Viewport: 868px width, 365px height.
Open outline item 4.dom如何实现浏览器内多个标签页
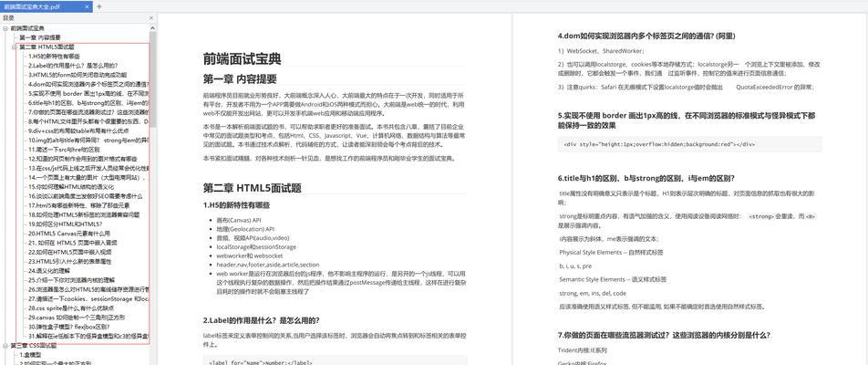pyautogui.click(x=88, y=84)
